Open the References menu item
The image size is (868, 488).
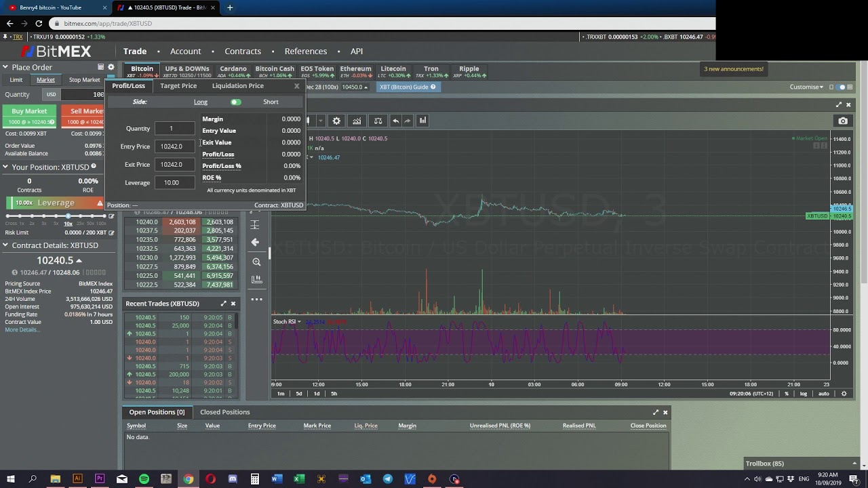click(306, 52)
